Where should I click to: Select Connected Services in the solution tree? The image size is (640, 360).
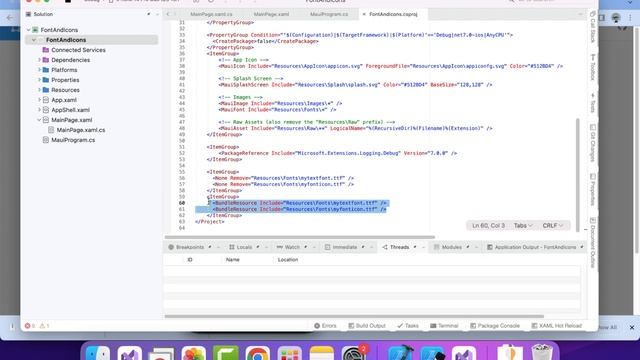click(78, 50)
